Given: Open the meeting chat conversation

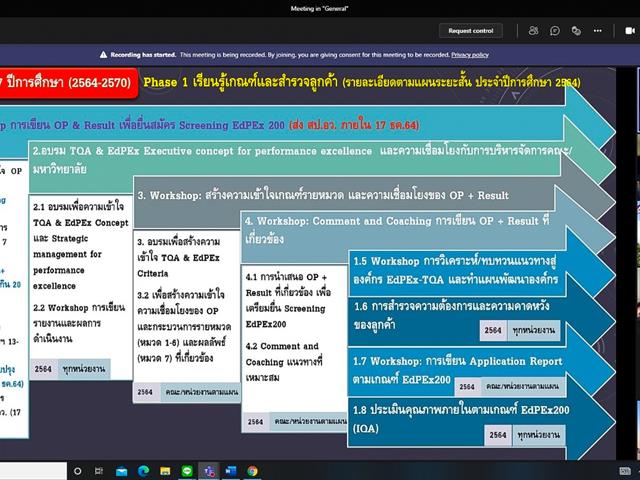Looking at the screenshot, I should [555, 31].
